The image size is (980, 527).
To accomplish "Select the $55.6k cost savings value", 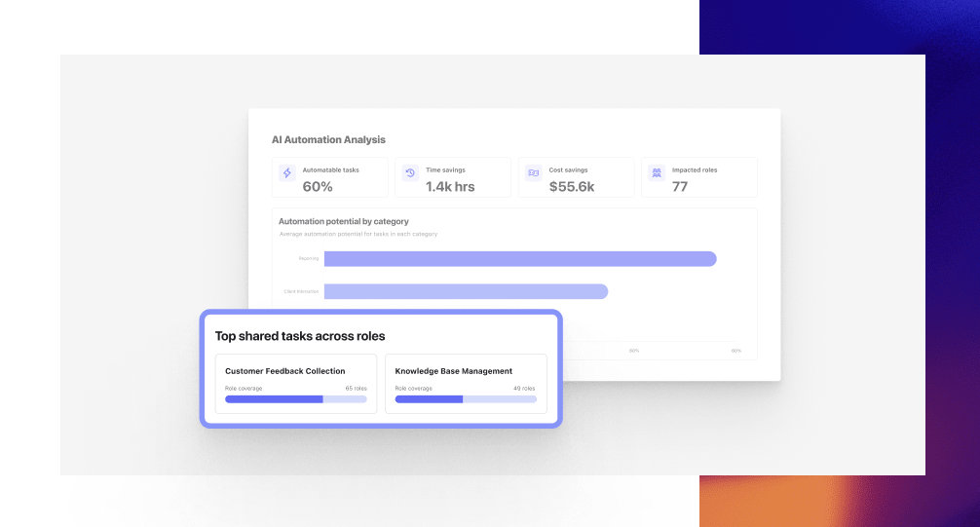I will tap(572, 186).
